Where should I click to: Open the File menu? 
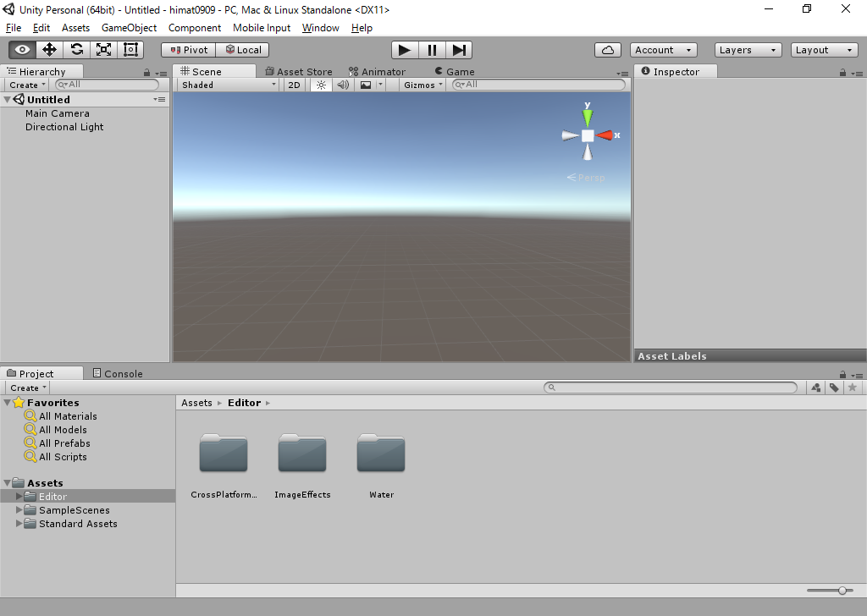pos(14,28)
